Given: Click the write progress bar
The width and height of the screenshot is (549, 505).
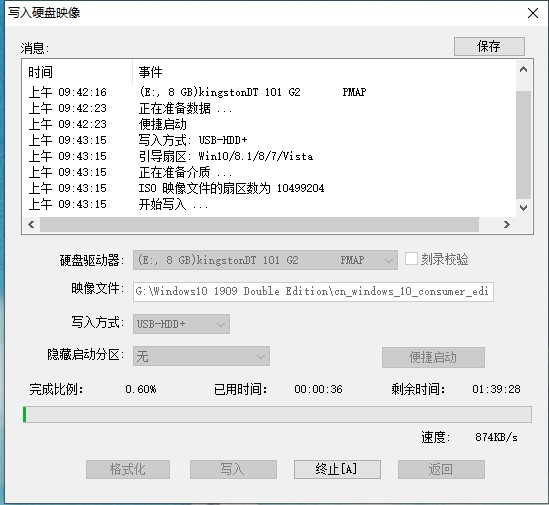Looking at the screenshot, I should (277, 414).
